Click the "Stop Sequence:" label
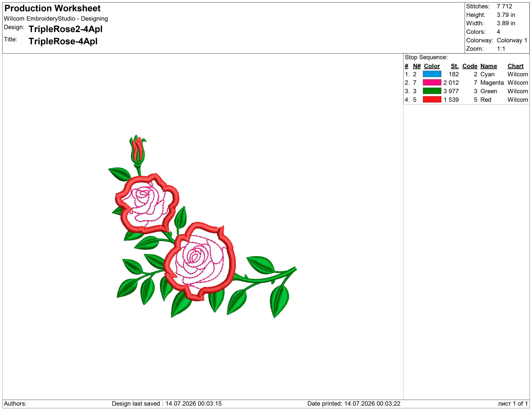This screenshot has width=532, height=409. (x=426, y=58)
